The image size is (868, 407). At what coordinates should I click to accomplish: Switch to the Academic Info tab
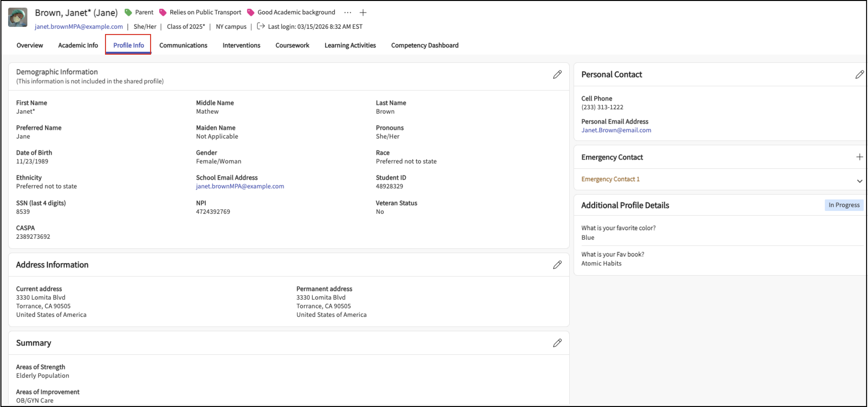click(x=78, y=45)
